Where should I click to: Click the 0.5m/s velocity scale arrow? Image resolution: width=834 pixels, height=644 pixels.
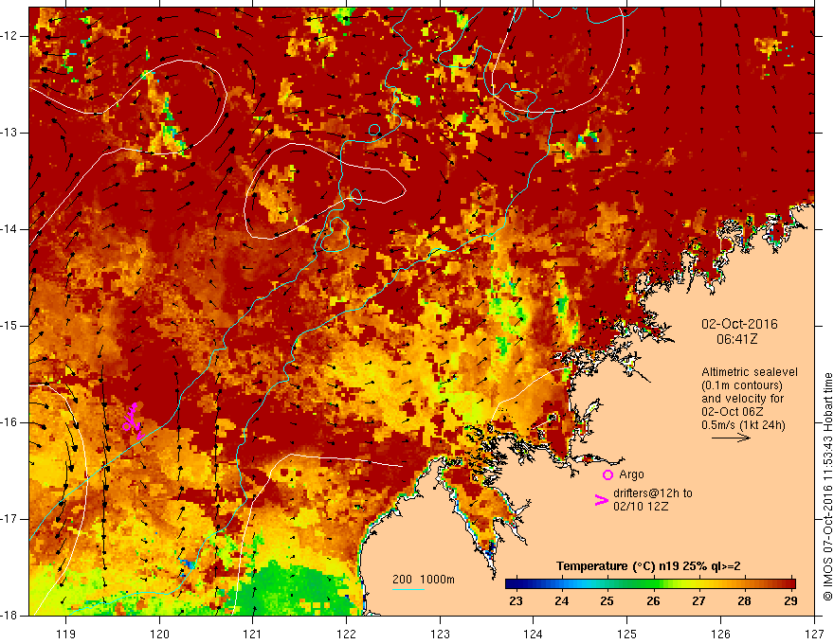pyautogui.click(x=731, y=438)
